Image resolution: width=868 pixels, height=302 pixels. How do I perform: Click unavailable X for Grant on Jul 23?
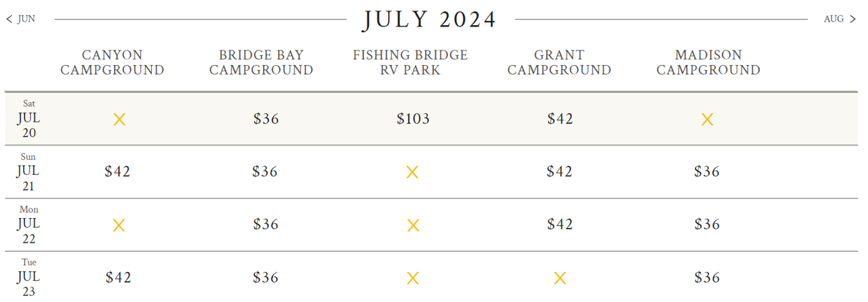[x=560, y=278]
